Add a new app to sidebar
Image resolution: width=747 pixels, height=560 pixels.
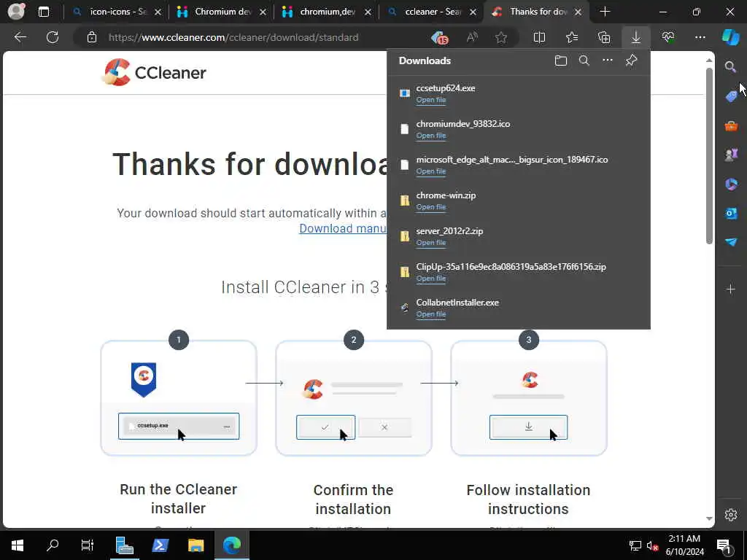pyautogui.click(x=731, y=289)
